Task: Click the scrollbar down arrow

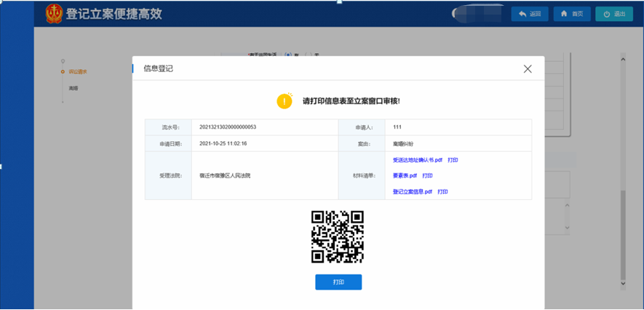Action: 623,282
